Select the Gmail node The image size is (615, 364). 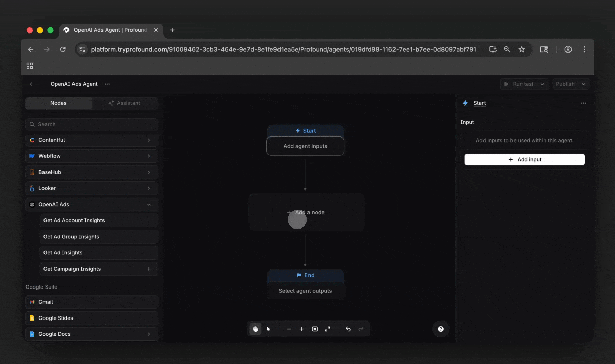[x=92, y=302]
